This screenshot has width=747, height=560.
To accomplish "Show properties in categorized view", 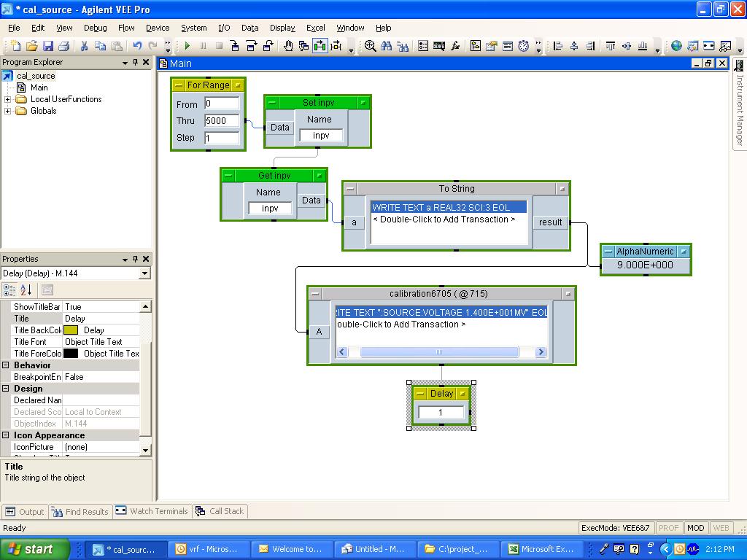I will tap(9, 290).
